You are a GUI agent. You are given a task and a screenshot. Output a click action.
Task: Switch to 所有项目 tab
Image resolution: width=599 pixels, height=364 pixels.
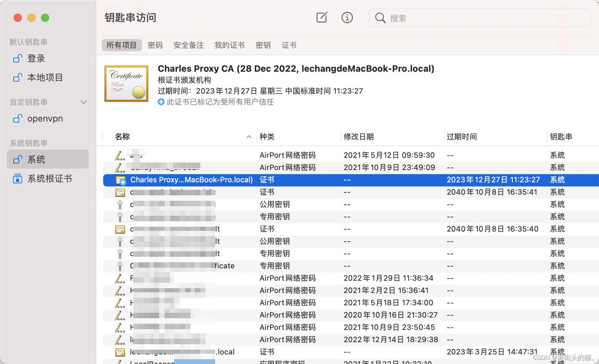point(122,45)
